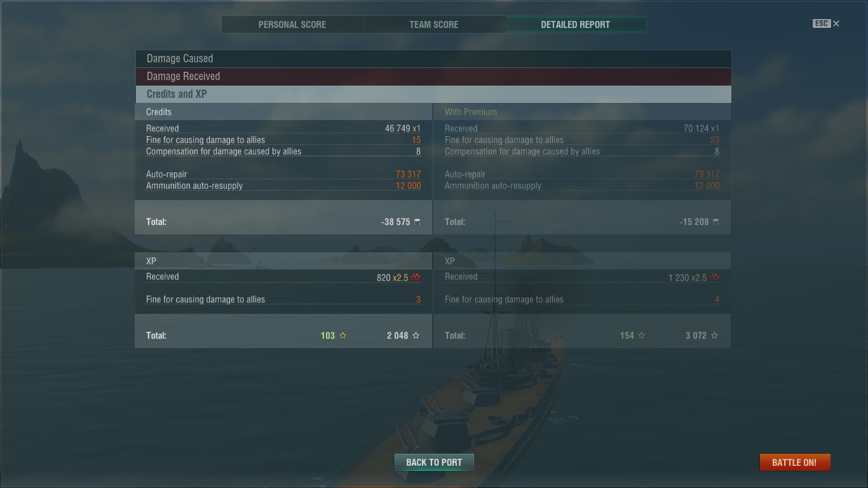The height and width of the screenshot is (488, 868).
Task: Select the Detailed Report tab
Action: tap(576, 25)
